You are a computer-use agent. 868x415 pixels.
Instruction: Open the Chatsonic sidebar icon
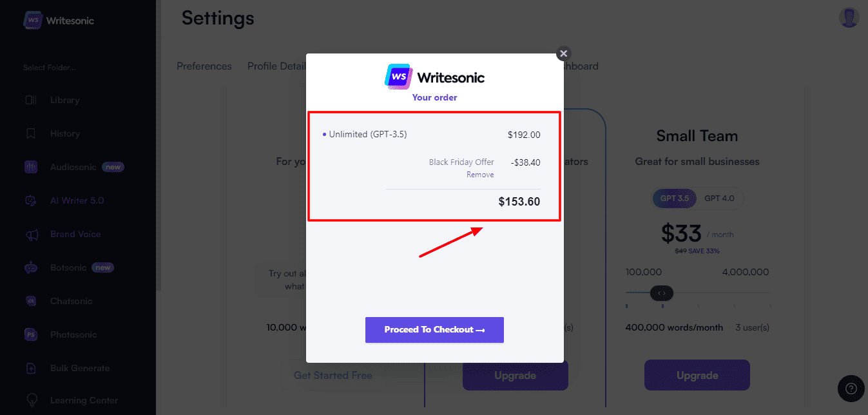30,301
